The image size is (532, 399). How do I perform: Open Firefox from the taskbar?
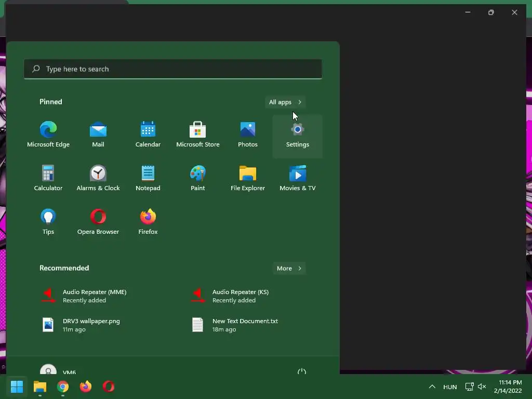(x=86, y=387)
